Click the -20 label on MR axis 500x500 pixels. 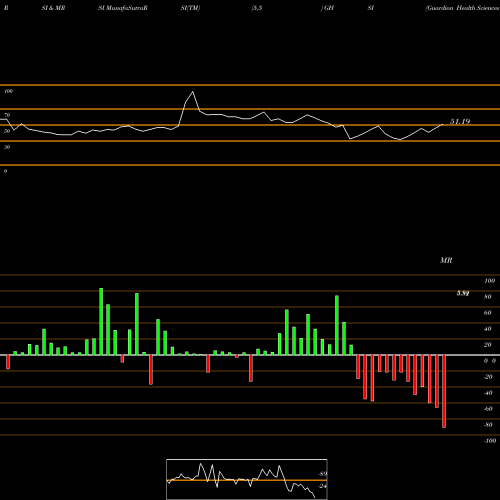488,377
